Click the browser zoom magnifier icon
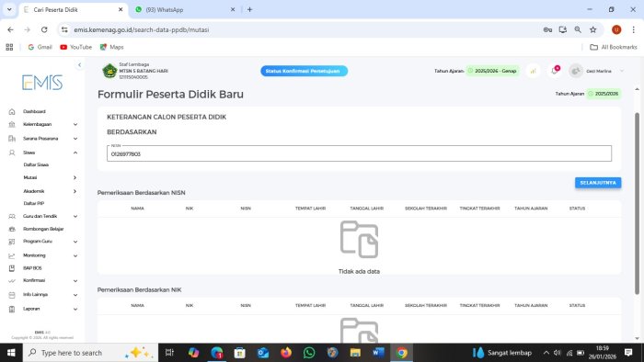Viewport: 644px width, 362px height. coord(578,29)
